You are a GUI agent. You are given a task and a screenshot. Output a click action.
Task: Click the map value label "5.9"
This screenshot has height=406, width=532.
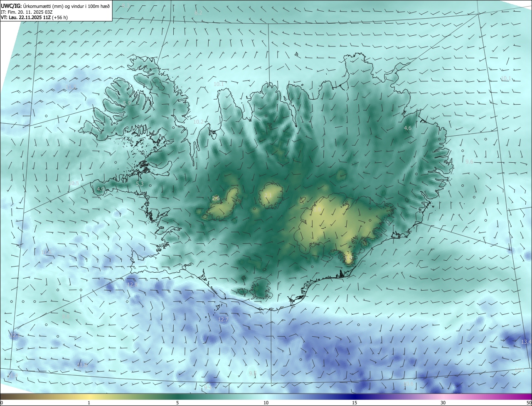click(127, 103)
